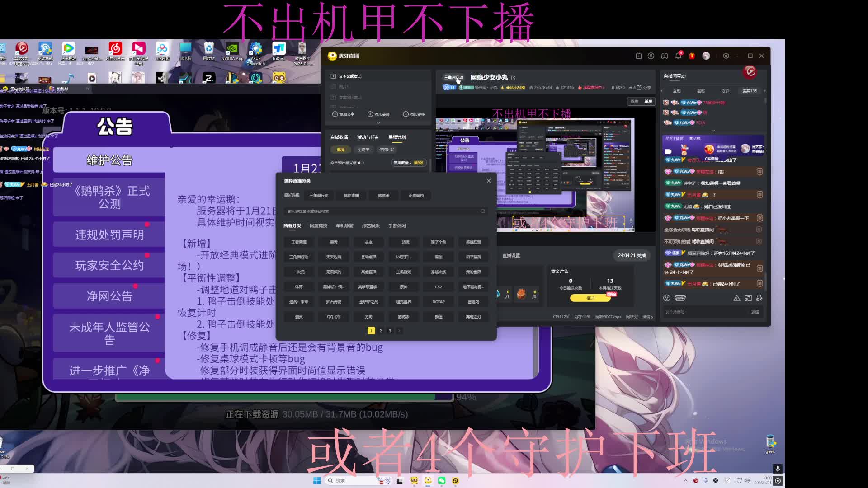This screenshot has width=868, height=488.
Task: Open Huya settings hexagon icon
Action: click(726, 56)
